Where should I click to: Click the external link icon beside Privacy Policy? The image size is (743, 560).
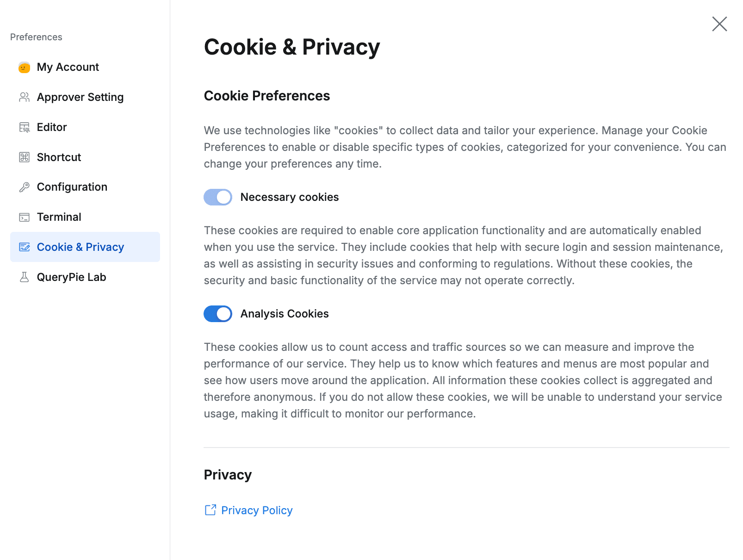211,510
